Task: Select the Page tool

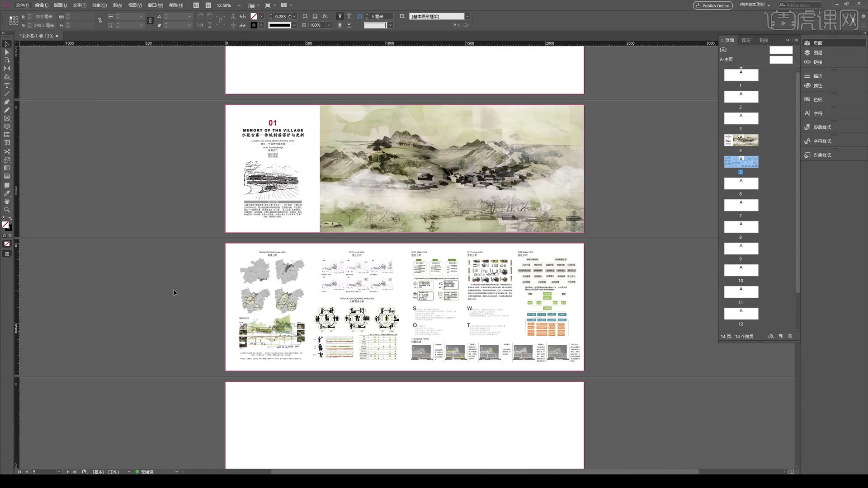Action: click(7, 61)
